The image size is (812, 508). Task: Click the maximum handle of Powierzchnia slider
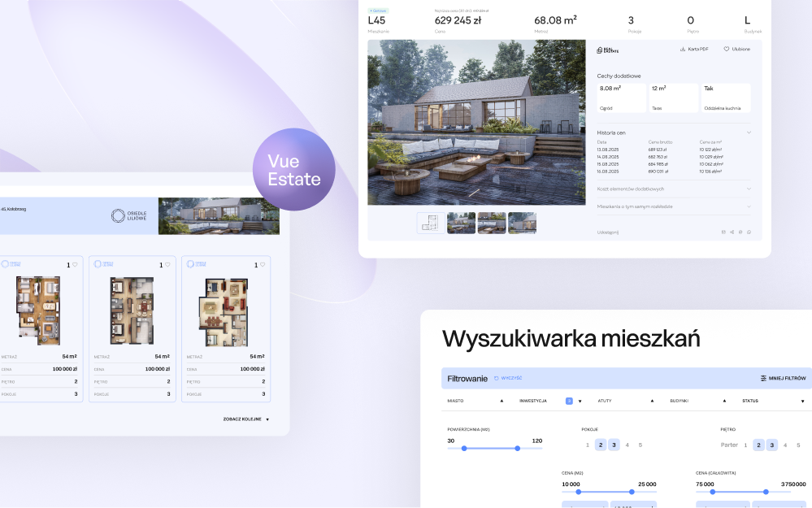click(x=517, y=449)
